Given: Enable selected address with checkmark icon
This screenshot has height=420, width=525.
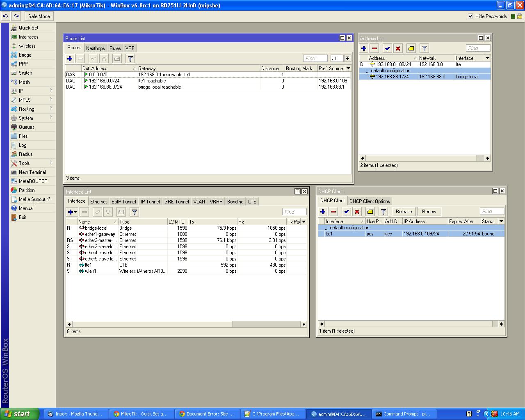Looking at the screenshot, I should pyautogui.click(x=388, y=48).
